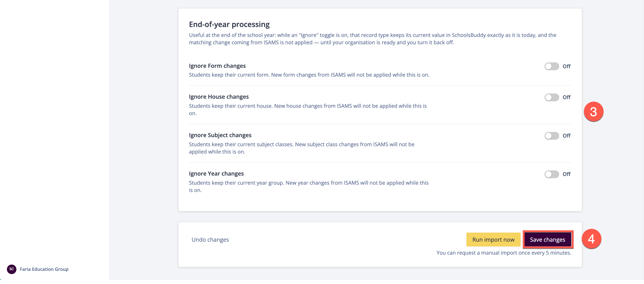Click the Ignore Year changes label
The width and height of the screenshot is (644, 284).
pos(216,174)
